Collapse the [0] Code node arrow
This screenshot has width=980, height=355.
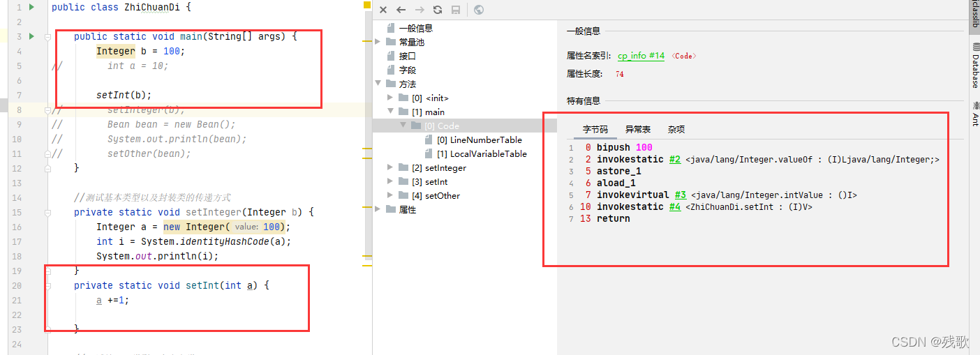click(x=403, y=126)
